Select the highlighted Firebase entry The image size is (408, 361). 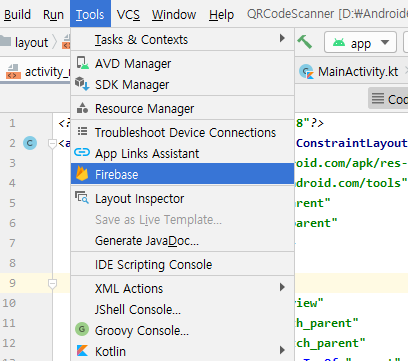[x=182, y=174]
